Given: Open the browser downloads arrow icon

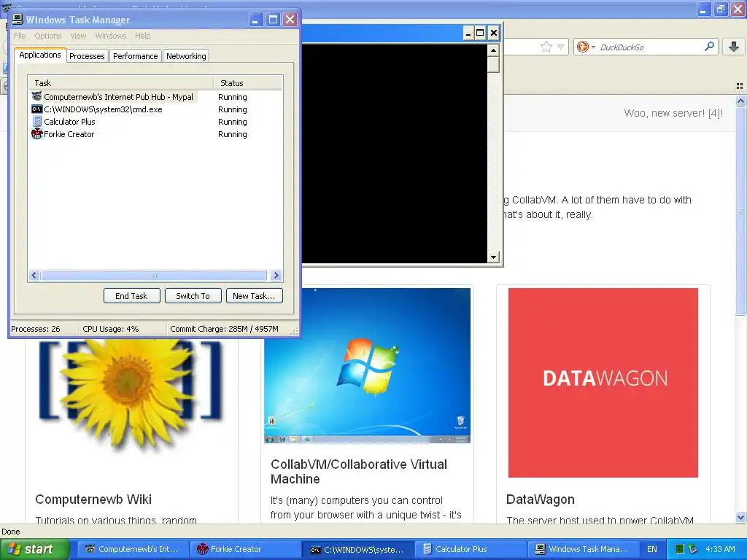Looking at the screenshot, I should [734, 47].
